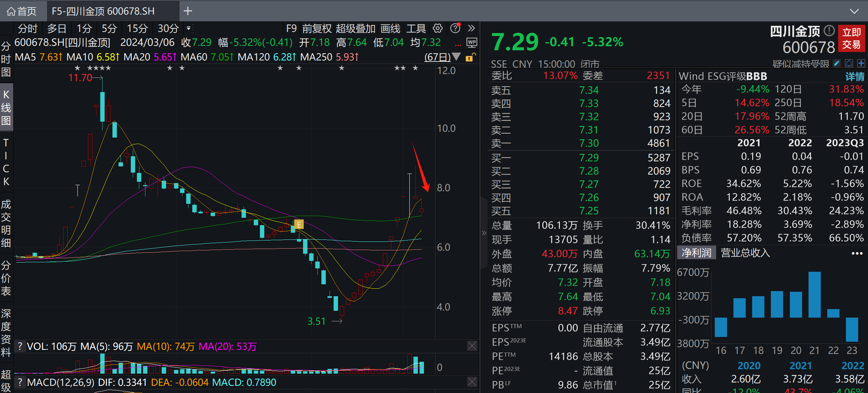The height and width of the screenshot is (393, 868).
Task: Collapse right panel with side arrow handle
Action: click(484, 233)
